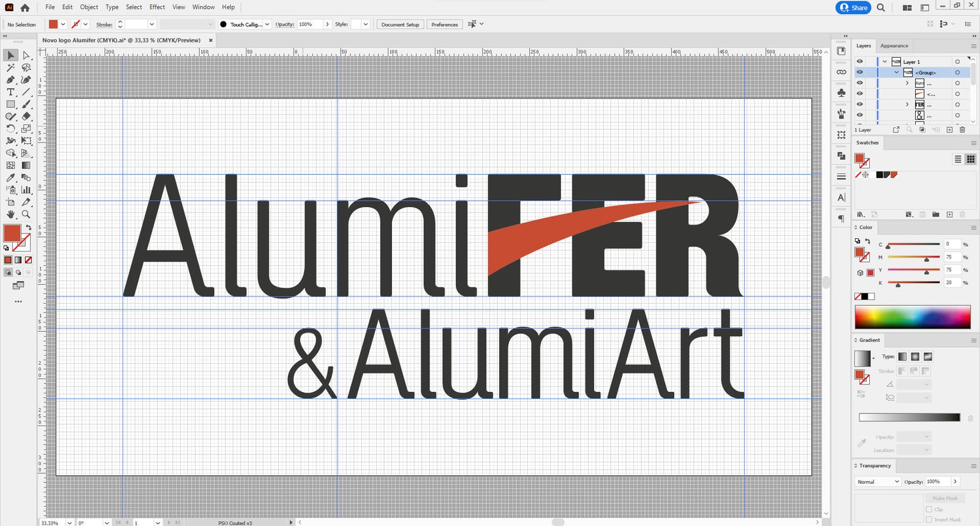The width and height of the screenshot is (980, 526).
Task: Select the Selection tool arrow
Action: (10, 55)
